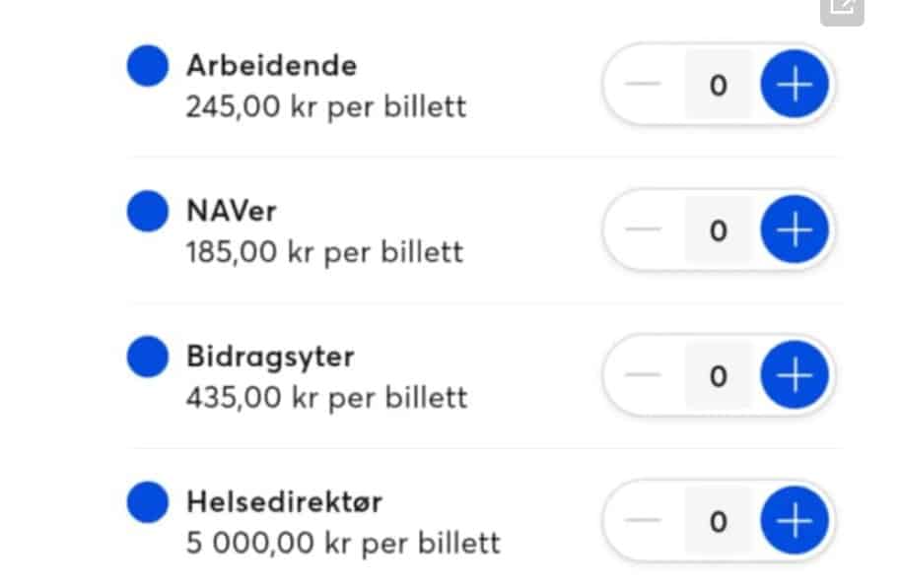
Task: Add a Helsedirektør ticket using plus
Action: tap(794, 521)
